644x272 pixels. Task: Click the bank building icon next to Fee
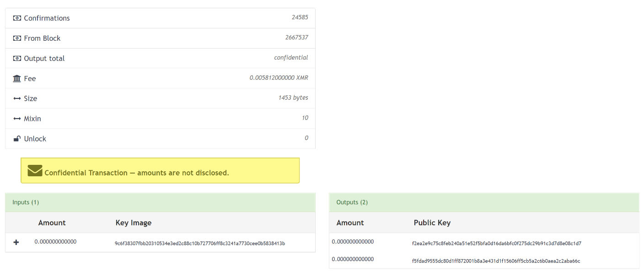pyautogui.click(x=17, y=79)
